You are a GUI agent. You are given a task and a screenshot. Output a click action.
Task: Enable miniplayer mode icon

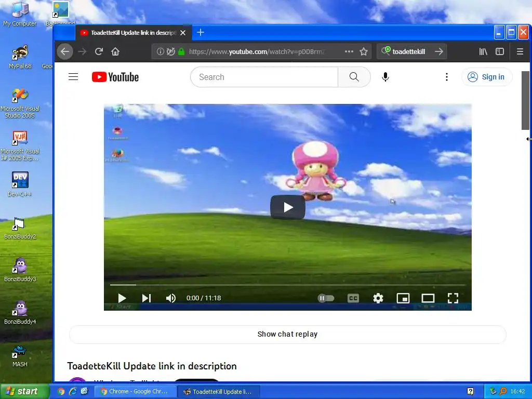tap(403, 298)
